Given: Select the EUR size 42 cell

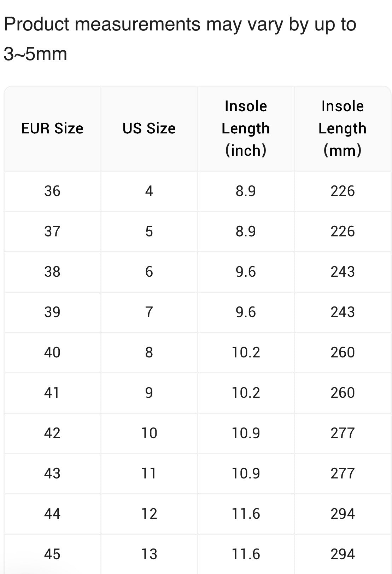Looking at the screenshot, I should coord(52,433).
